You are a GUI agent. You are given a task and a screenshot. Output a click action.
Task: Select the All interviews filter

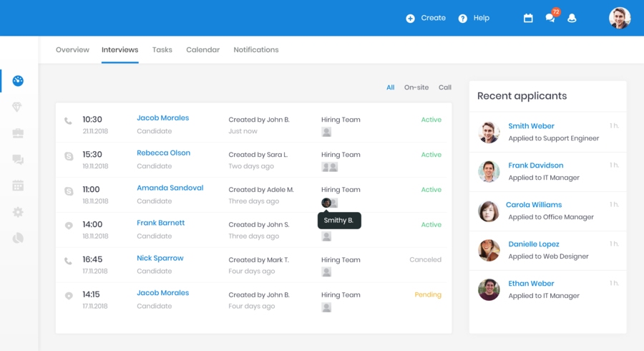(x=390, y=87)
